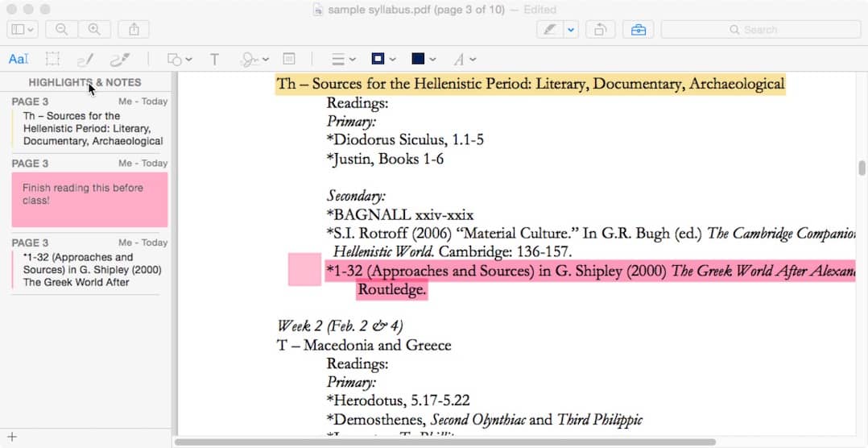The width and height of the screenshot is (868, 448).
Task: Click the yellow highlighted 'Th – Sources' heading
Action: [x=531, y=84]
